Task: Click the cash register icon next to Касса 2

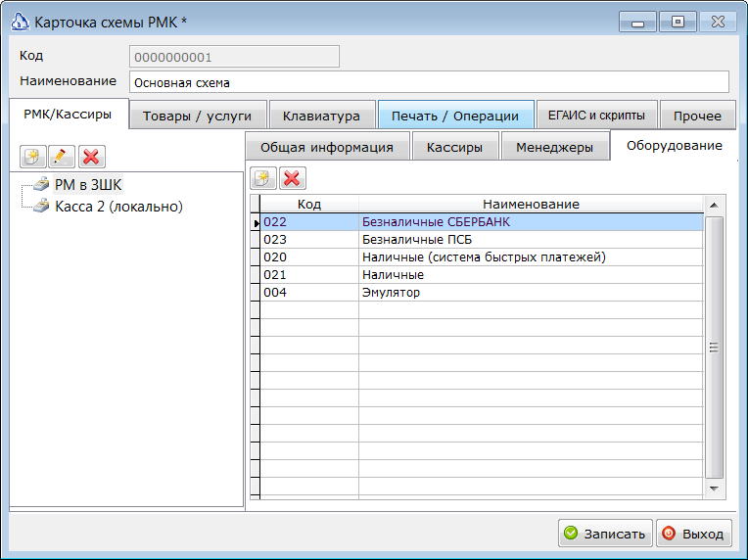Action: point(42,206)
